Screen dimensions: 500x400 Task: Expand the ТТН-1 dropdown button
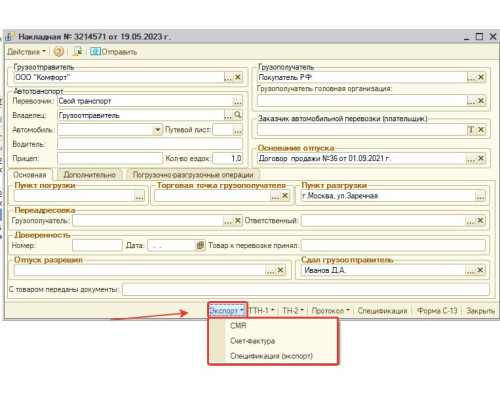pyautogui.click(x=262, y=311)
